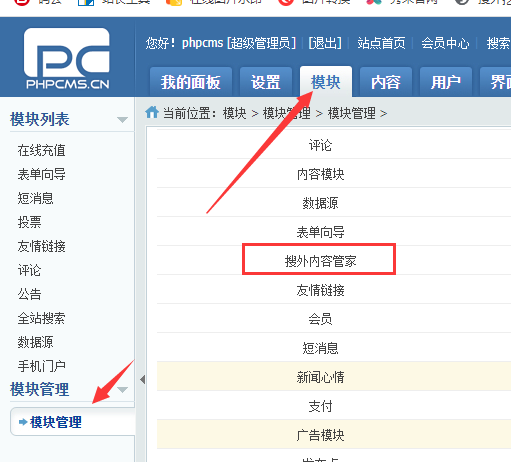Switch to the 模块 tab
The height and width of the screenshot is (462, 511).
(x=326, y=82)
